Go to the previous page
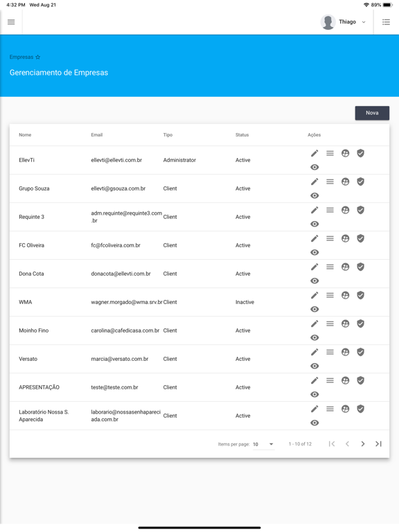Screen dimensions: 399x532 [x=347, y=444]
